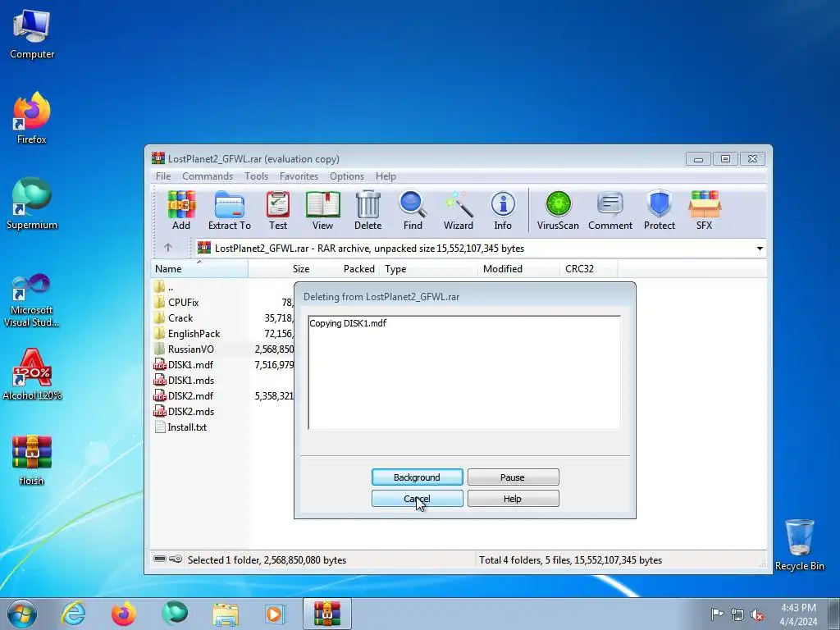840x630 pixels.
Task: Select the Alcohol 120% desktop shortcut
Action: pos(32,374)
